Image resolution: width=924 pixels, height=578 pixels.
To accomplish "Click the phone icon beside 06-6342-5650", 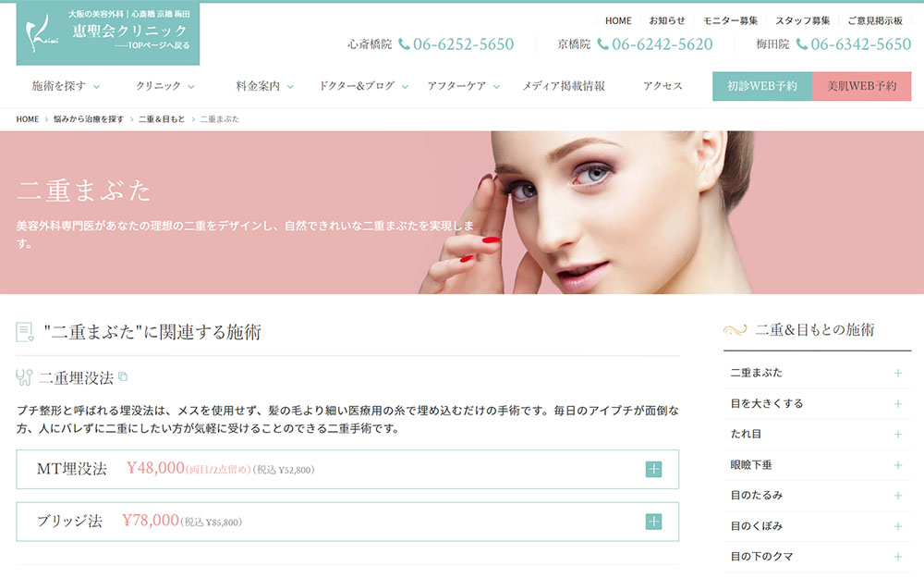I will (802, 44).
